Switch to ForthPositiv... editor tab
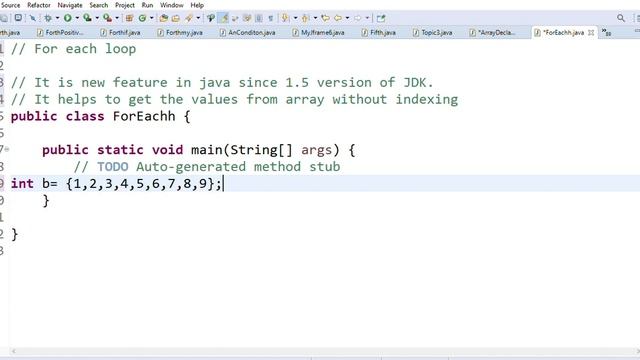The image size is (640, 360). [60, 33]
